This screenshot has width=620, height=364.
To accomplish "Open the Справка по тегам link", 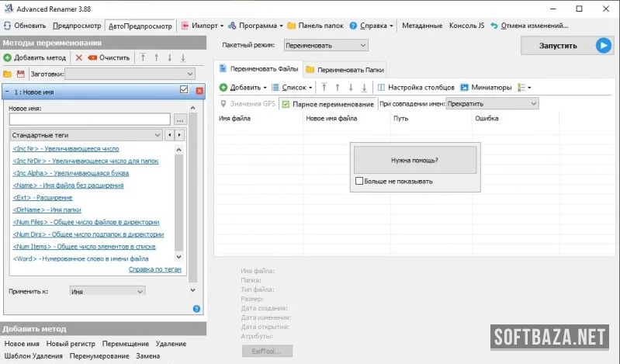I will [154, 269].
